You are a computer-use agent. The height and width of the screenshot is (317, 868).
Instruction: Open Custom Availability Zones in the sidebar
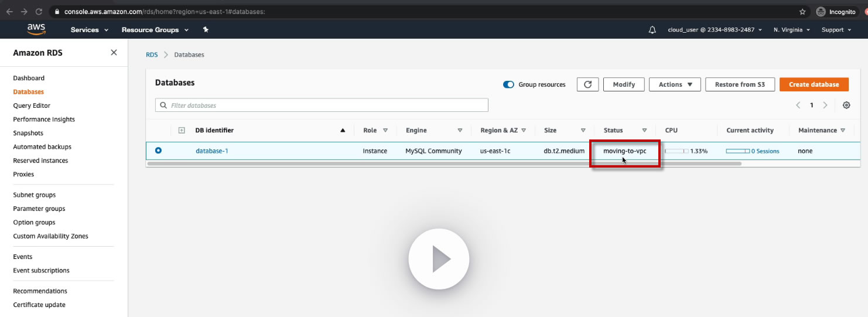tap(50, 236)
